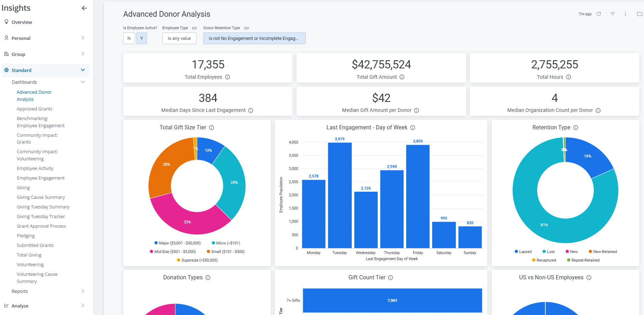Toggle the Lapsed legend entry
Viewport: 644px width, 315px height.
(523, 252)
